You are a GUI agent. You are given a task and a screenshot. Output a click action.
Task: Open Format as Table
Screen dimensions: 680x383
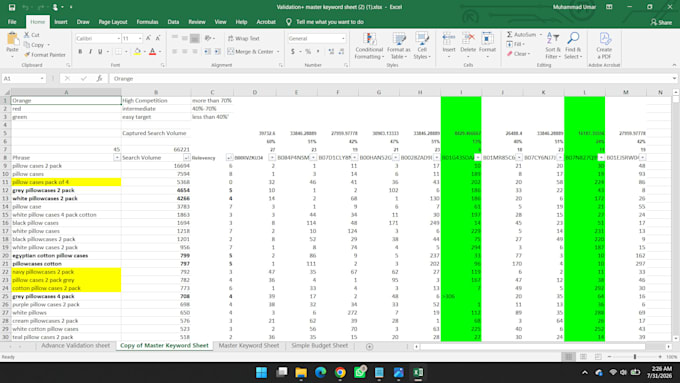pyautogui.click(x=398, y=46)
